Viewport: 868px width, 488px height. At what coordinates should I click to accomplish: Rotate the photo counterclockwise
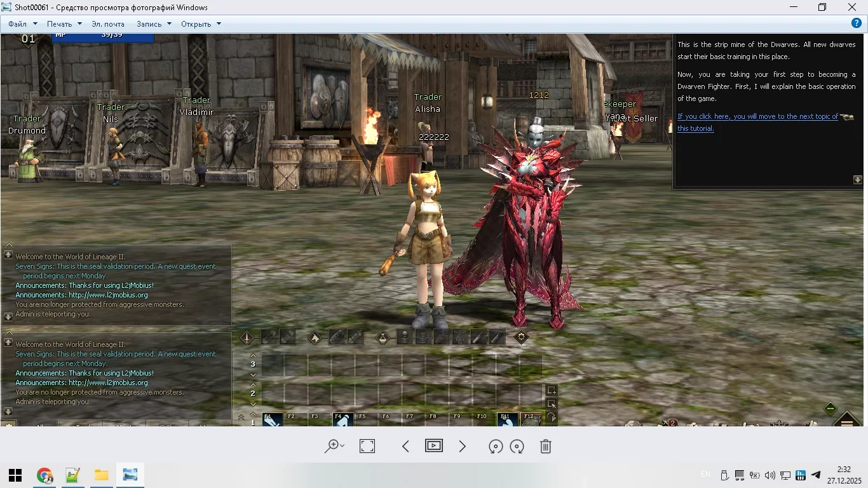496,447
